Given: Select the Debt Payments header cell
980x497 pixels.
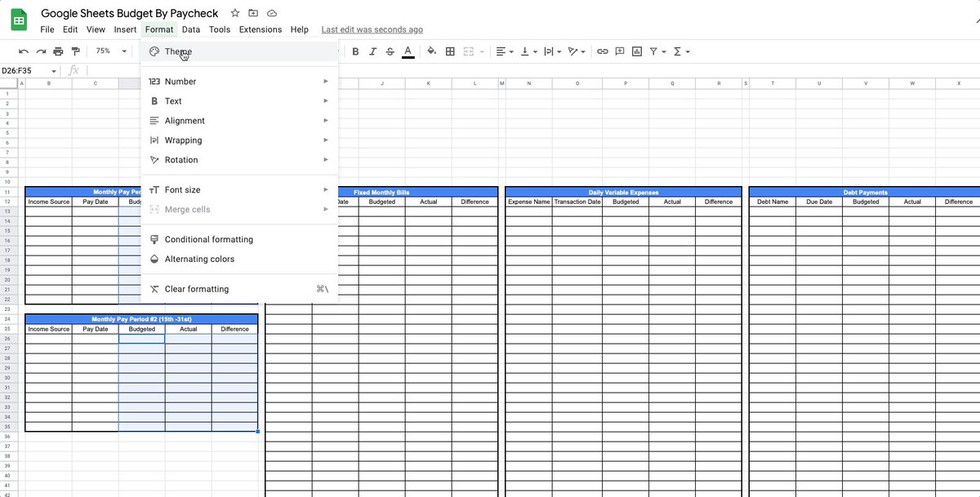Looking at the screenshot, I should (x=865, y=193).
